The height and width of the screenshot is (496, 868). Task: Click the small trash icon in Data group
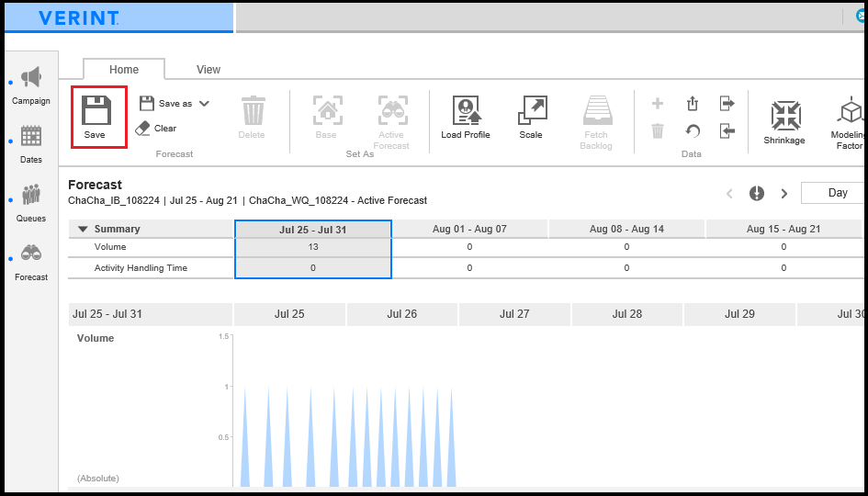pyautogui.click(x=658, y=131)
